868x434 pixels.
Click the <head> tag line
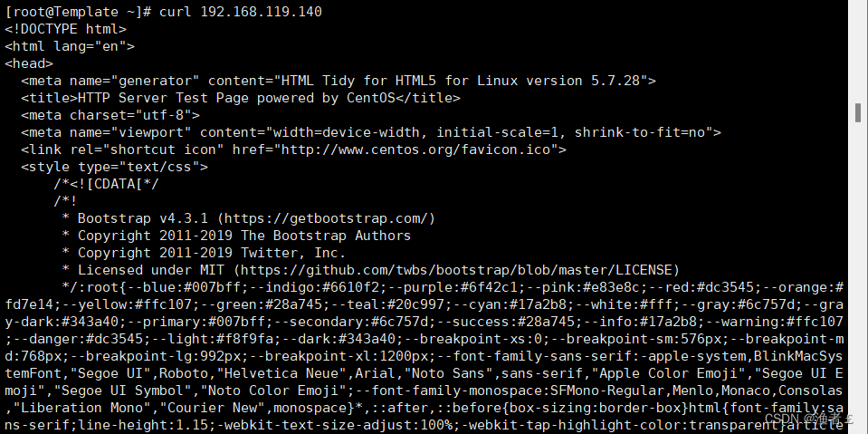29,63
